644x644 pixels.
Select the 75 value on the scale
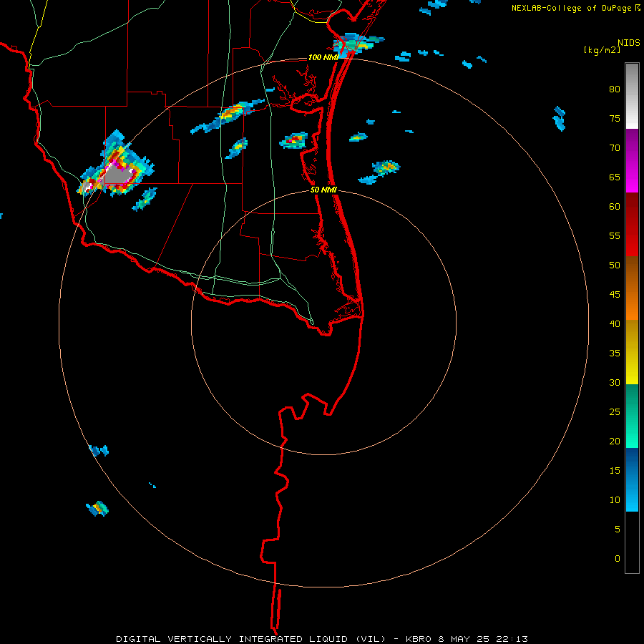tap(615, 118)
